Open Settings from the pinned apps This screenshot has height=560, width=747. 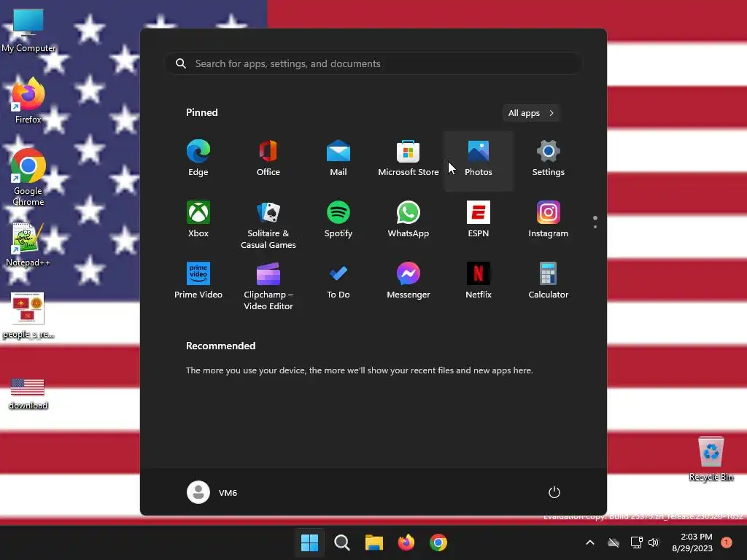click(549, 158)
